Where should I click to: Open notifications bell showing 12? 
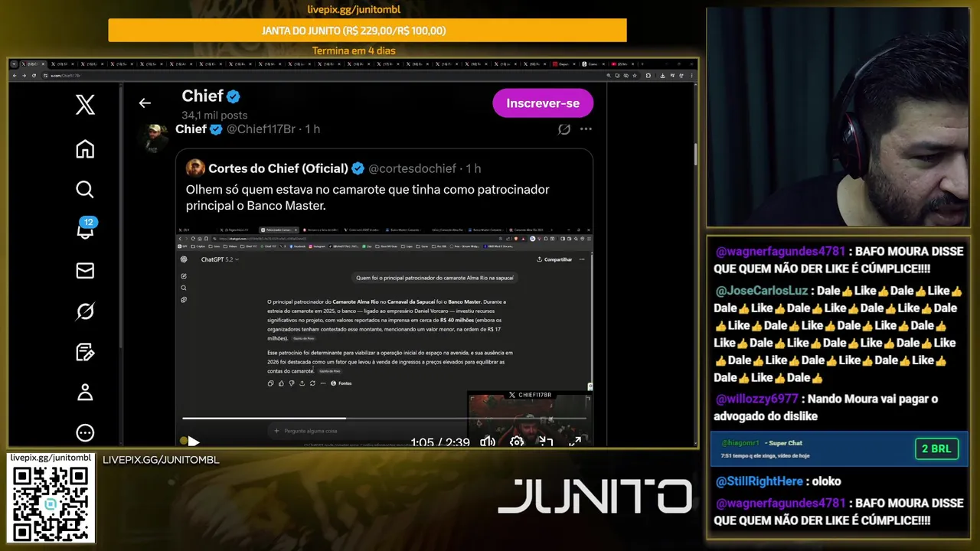click(86, 228)
